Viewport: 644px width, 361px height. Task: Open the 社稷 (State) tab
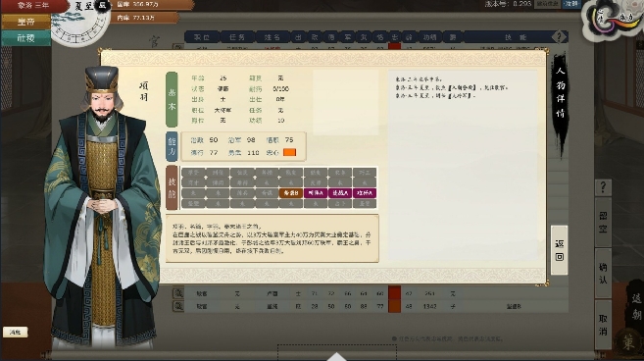tap(25, 38)
